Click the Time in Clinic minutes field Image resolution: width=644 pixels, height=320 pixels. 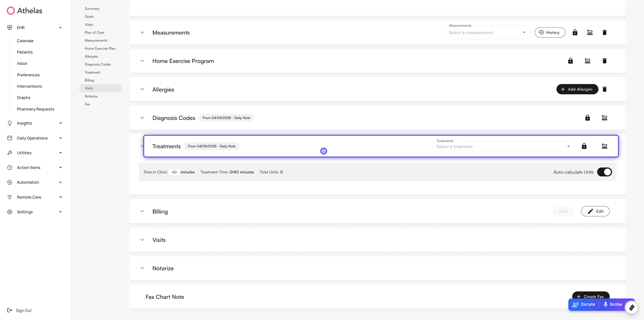174,172
